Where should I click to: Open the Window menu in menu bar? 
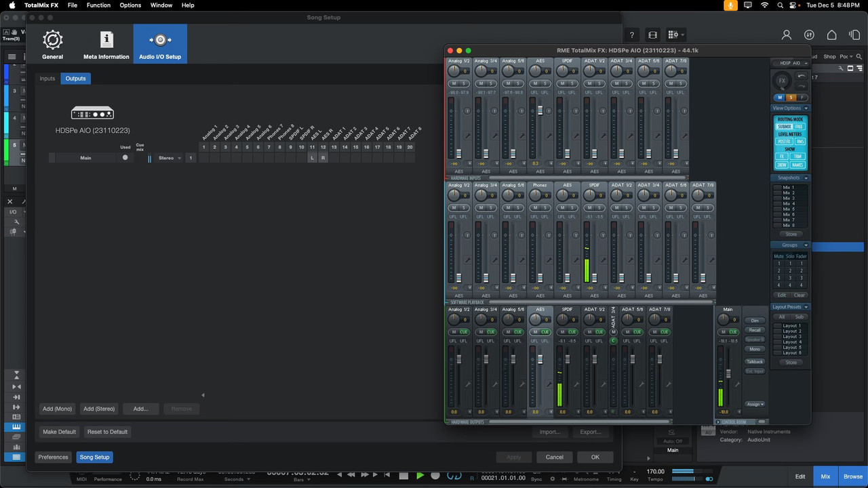(161, 5)
